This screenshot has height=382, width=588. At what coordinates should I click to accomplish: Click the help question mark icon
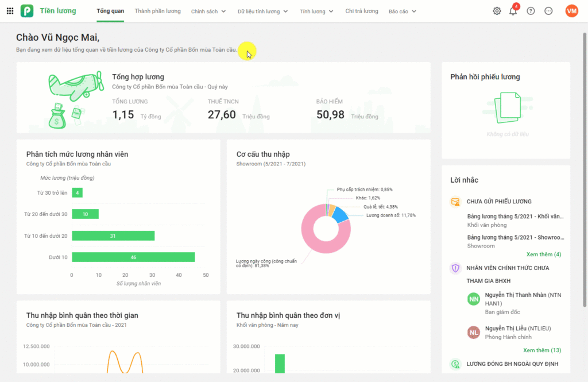click(x=531, y=11)
